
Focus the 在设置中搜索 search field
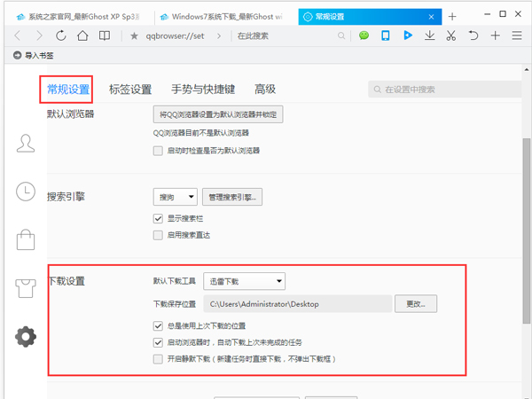point(445,90)
